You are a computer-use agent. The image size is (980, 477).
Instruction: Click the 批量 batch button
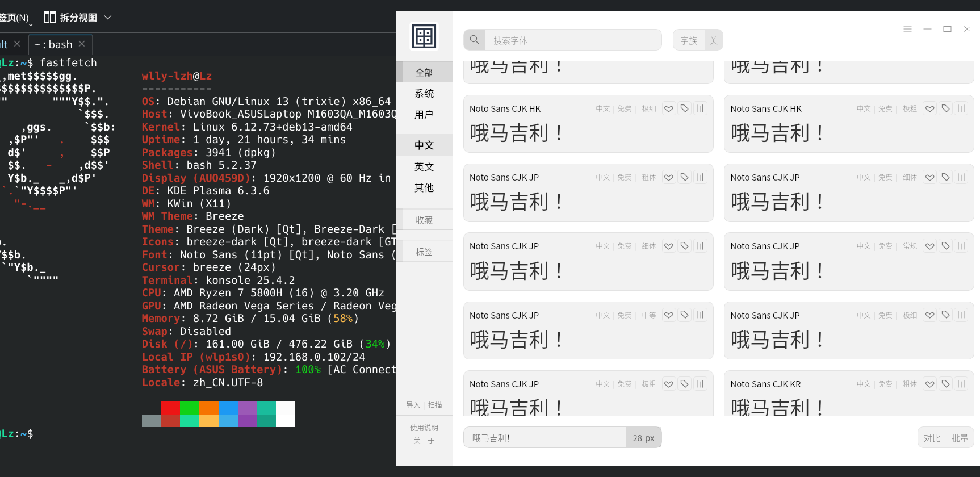click(x=960, y=438)
